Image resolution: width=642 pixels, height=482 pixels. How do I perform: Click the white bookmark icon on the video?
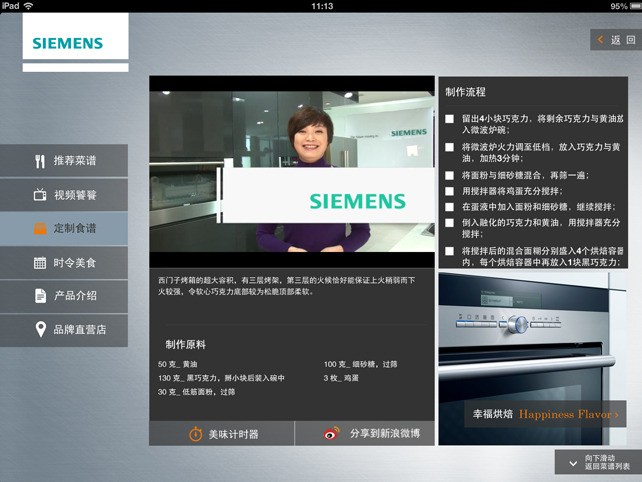411,152
